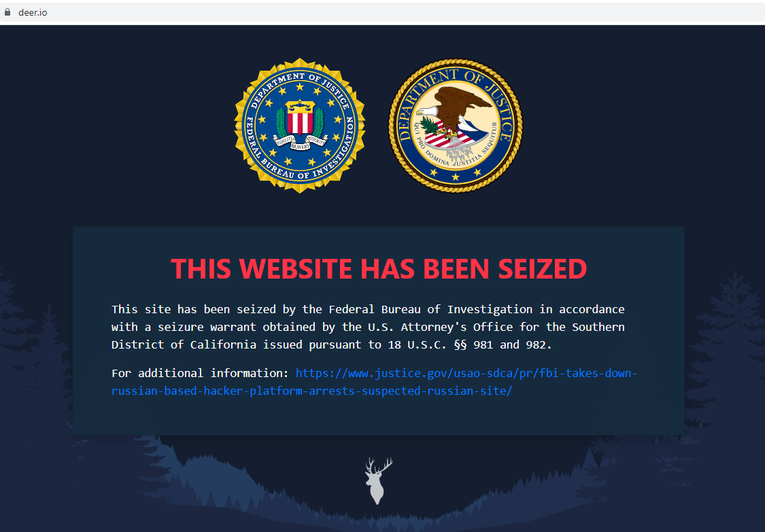Click the Department of Justice seal
Viewport: 765px width, 532px height.
pos(455,126)
